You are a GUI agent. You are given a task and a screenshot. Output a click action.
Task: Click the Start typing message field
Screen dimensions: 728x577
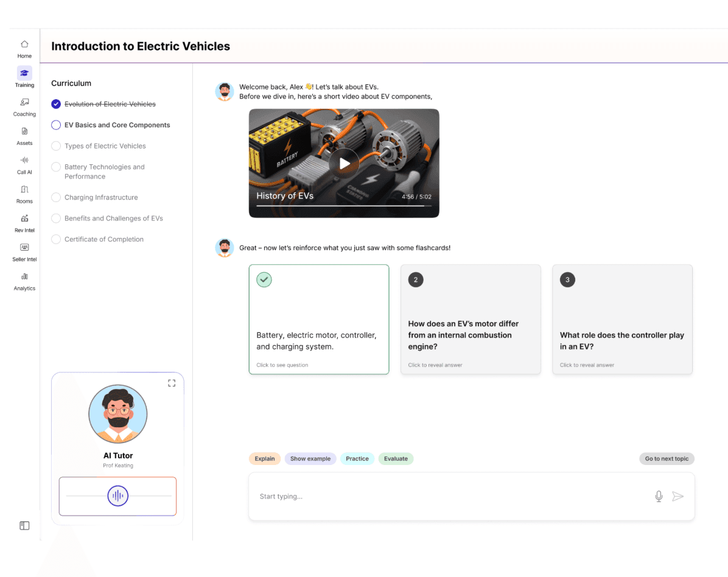tap(450, 497)
